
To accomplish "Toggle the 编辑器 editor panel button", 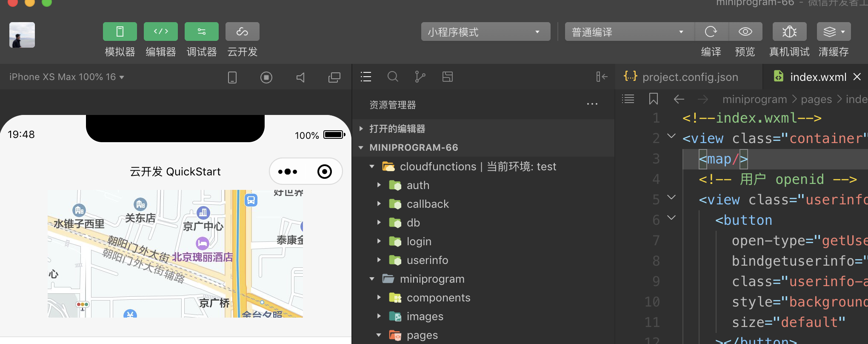I will 160,32.
